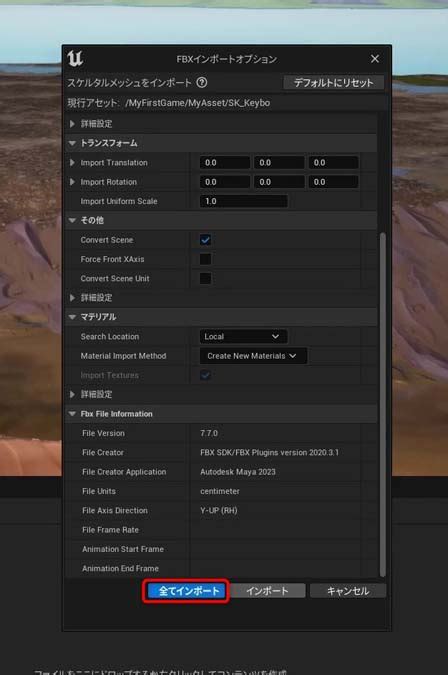Open the Search Location dropdown

point(243,336)
